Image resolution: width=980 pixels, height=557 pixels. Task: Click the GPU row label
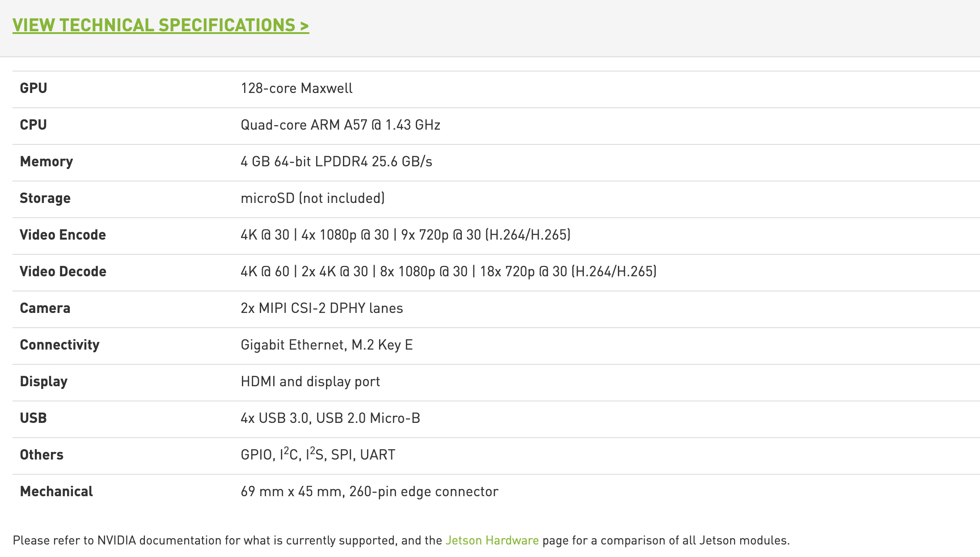[x=34, y=88]
